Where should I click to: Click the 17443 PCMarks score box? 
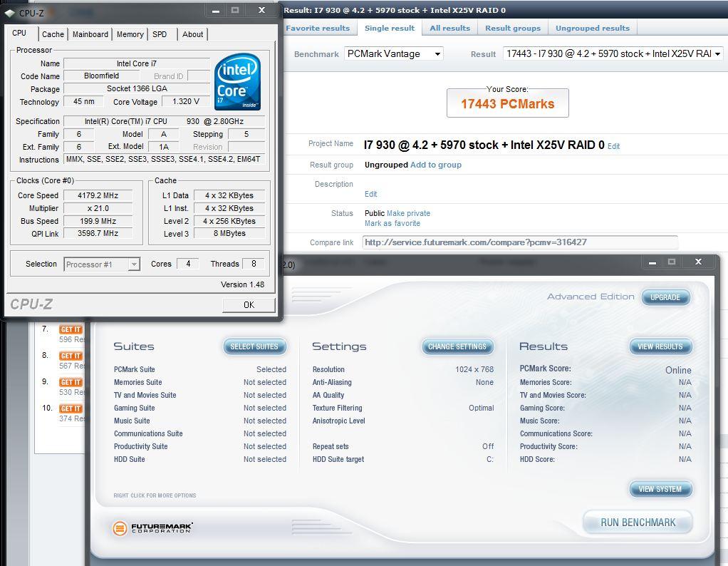click(507, 103)
